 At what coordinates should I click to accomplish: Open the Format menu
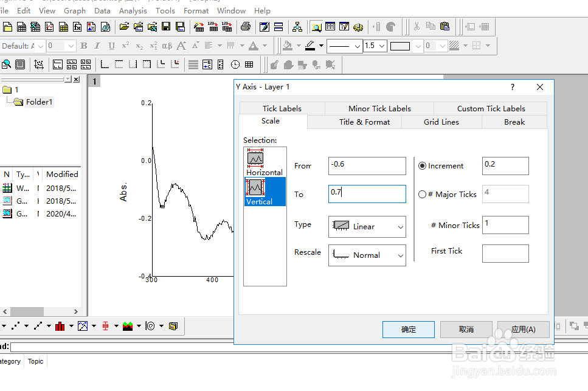tap(196, 11)
